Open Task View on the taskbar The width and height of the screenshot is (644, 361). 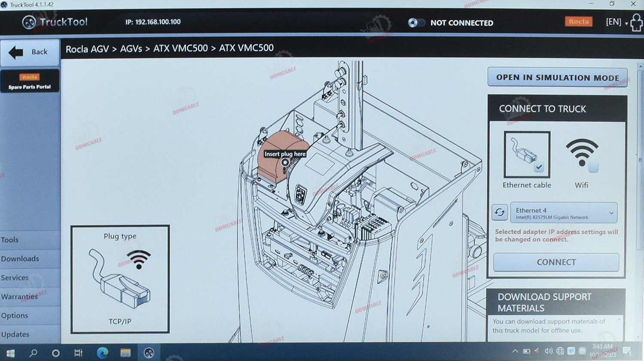tap(78, 353)
